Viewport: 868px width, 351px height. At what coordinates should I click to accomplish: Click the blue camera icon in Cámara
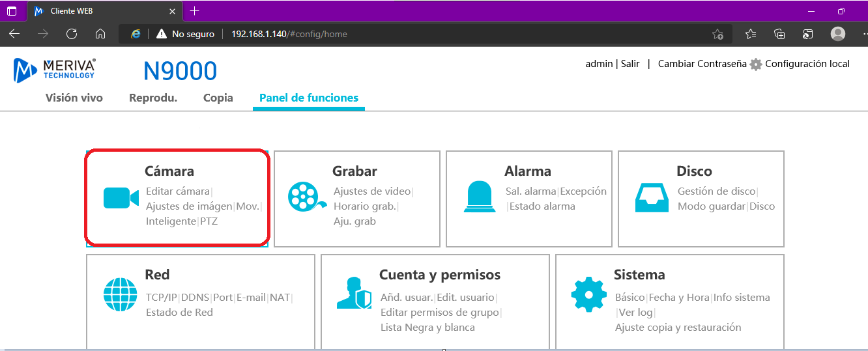[121, 198]
